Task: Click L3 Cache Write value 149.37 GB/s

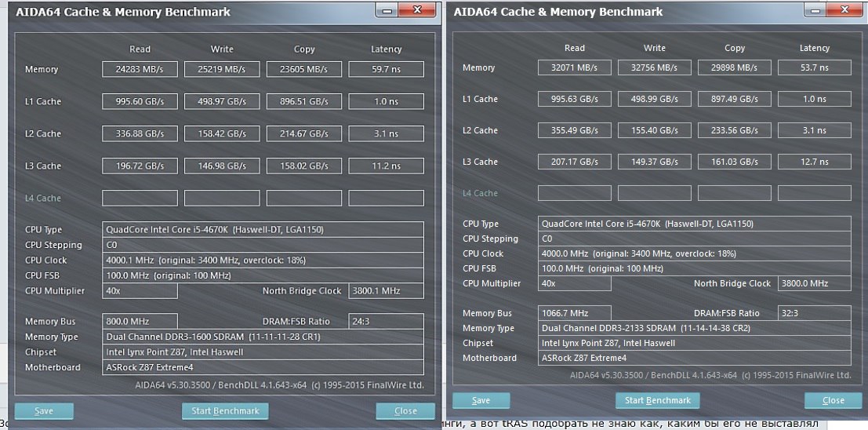Action: 654,162
